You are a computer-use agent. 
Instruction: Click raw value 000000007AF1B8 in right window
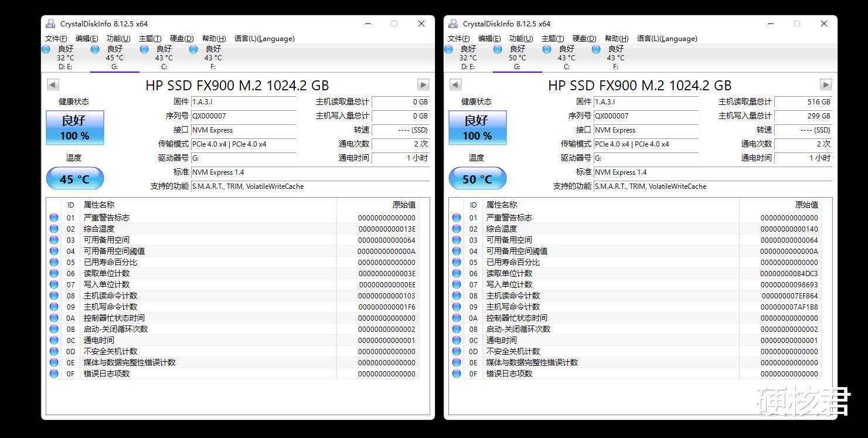point(789,307)
